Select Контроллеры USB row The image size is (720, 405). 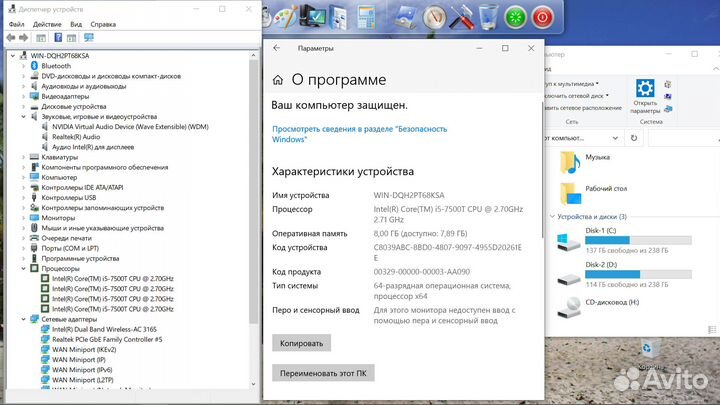click(x=68, y=197)
